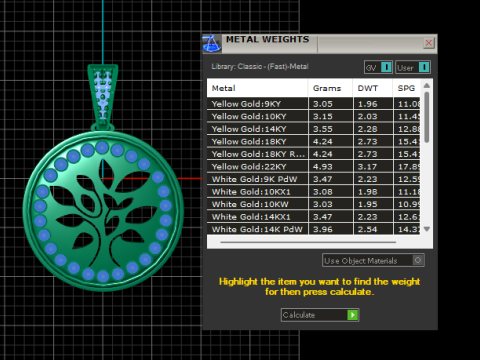480x360 pixels.
Task: Click the SPG column header
Action: pos(407,88)
